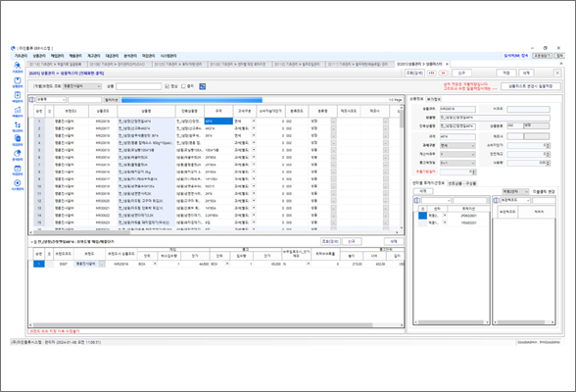Open the sidebar pie chart analysis icon

point(18,153)
